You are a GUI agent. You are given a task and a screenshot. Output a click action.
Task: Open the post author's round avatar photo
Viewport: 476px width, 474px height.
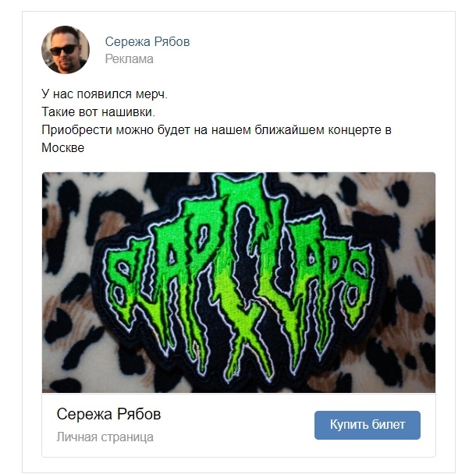click(x=66, y=50)
